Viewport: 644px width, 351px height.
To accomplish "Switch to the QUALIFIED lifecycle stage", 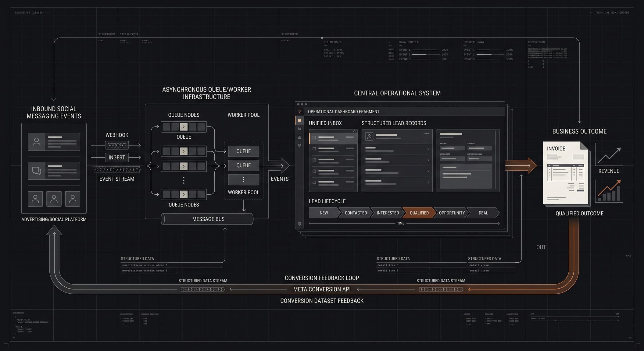I will coord(419,213).
